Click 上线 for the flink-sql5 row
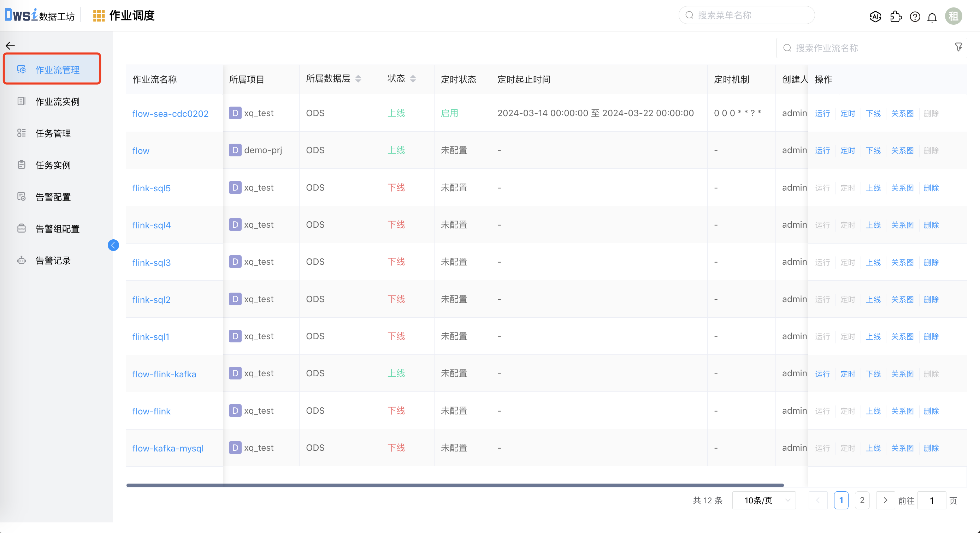 873,188
